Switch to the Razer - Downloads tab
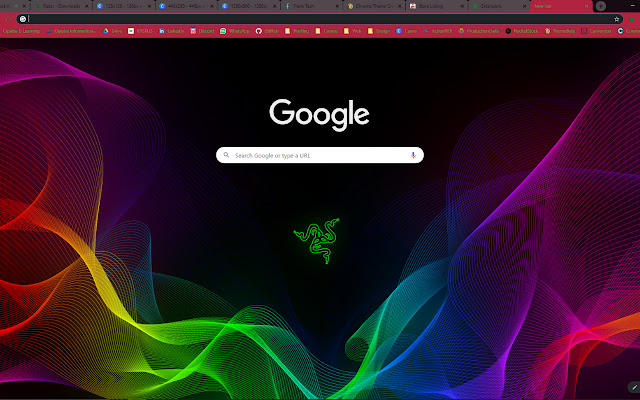Viewport: 640px width, 400px height. tap(61, 6)
